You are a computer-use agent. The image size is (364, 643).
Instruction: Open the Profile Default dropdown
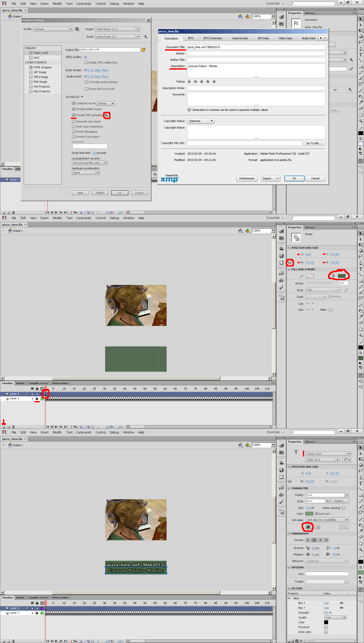53,29
